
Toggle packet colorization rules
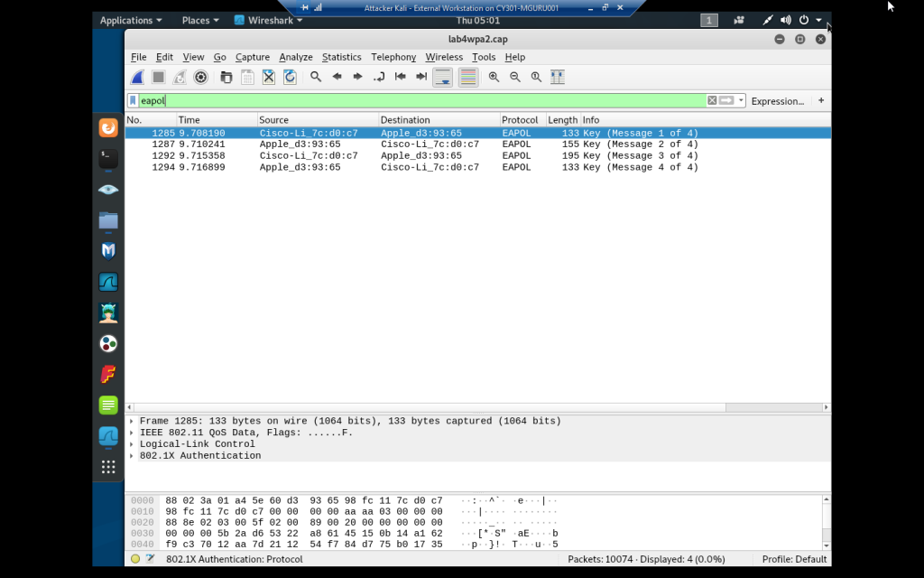pyautogui.click(x=468, y=78)
